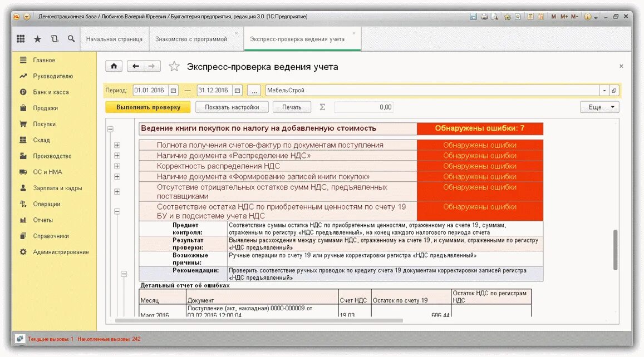This screenshot has height=357, width=644.
Task: Expand row Полнота получения счетов-фактур
Action: [117, 145]
